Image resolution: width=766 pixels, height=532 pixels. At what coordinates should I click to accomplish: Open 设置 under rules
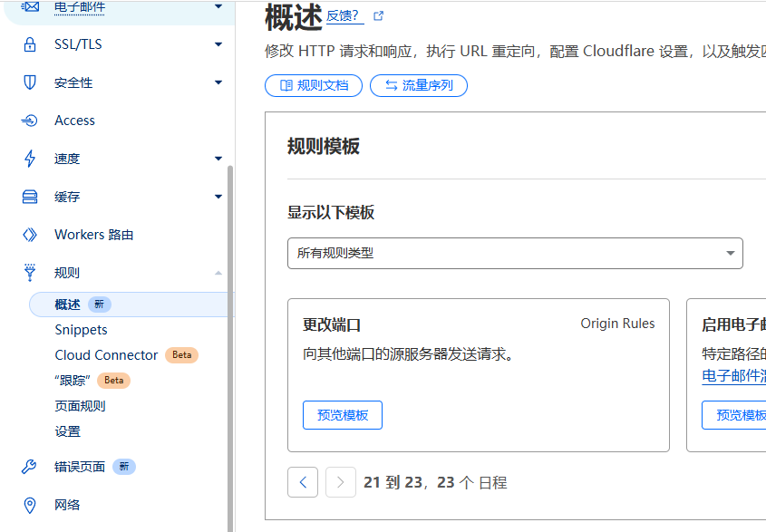pos(67,431)
